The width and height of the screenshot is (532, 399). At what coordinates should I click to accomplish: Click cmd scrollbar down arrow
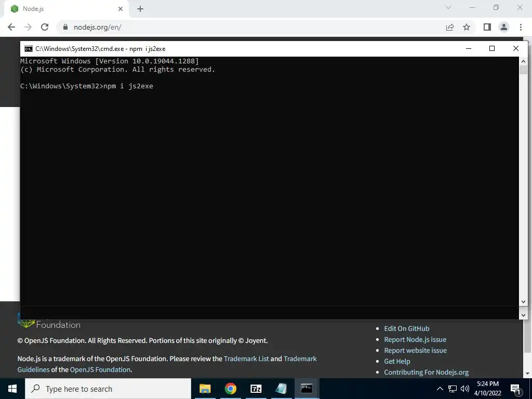pyautogui.click(x=523, y=302)
